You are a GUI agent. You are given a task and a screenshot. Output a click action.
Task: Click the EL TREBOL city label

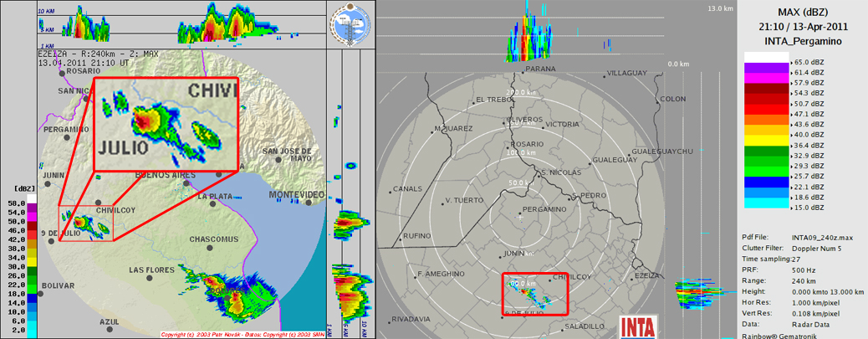click(x=495, y=100)
